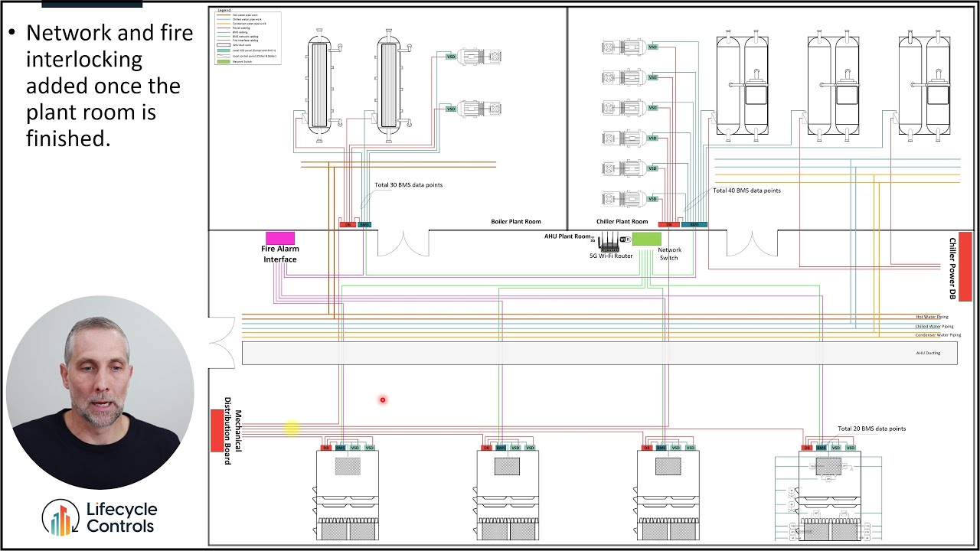Click the '5G Wi-Fi Router' caption

coord(611,256)
